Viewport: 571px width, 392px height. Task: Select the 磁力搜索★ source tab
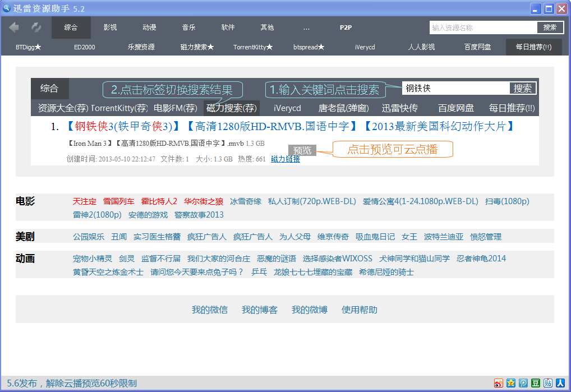(x=197, y=47)
